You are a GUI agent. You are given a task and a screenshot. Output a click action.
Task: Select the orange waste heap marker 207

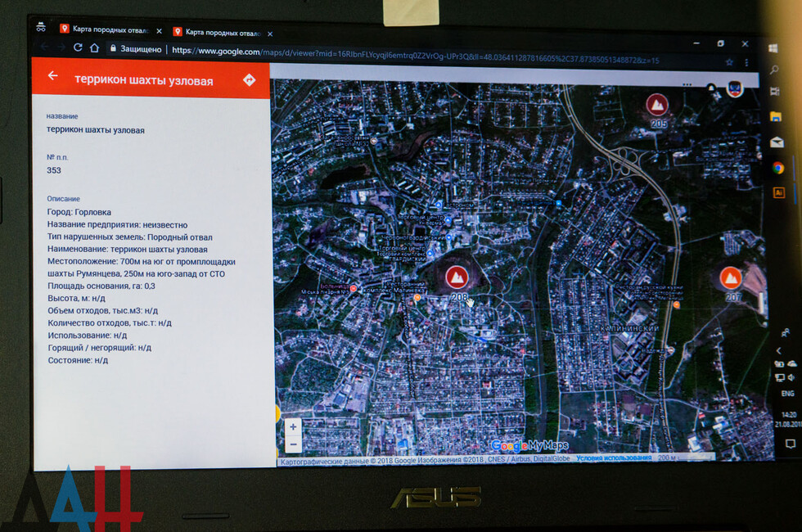(x=731, y=277)
